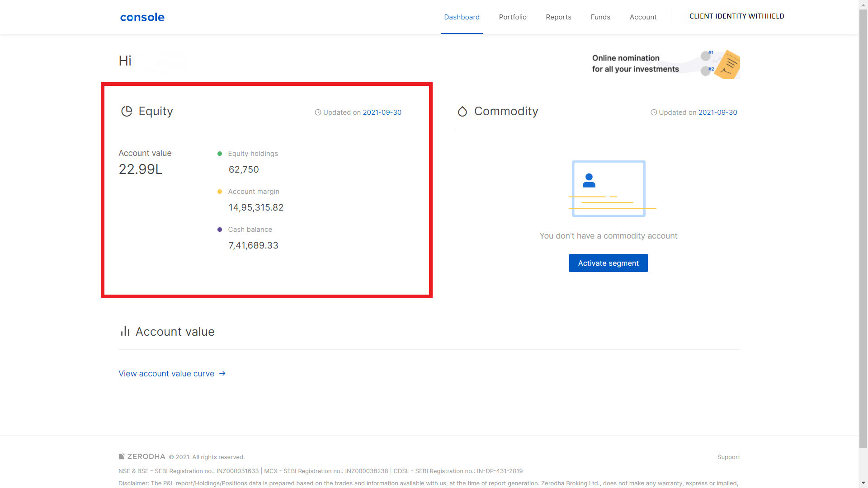Open the Online nomination banner
This screenshot has width=868, height=488.
click(x=665, y=64)
